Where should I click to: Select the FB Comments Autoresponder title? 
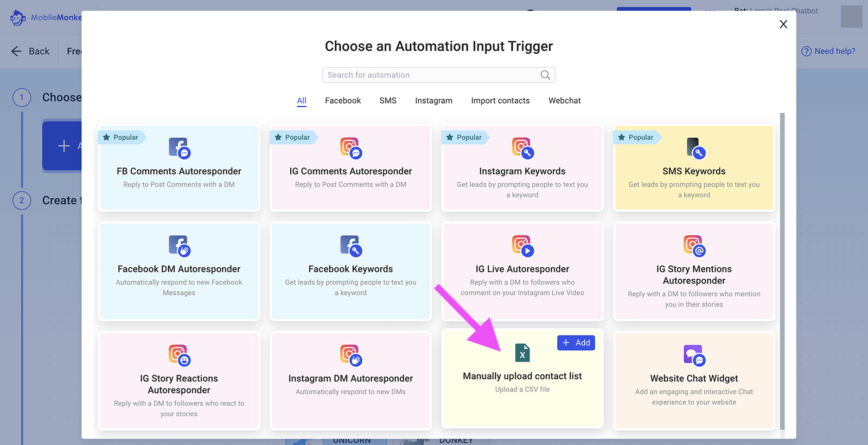coord(179,171)
